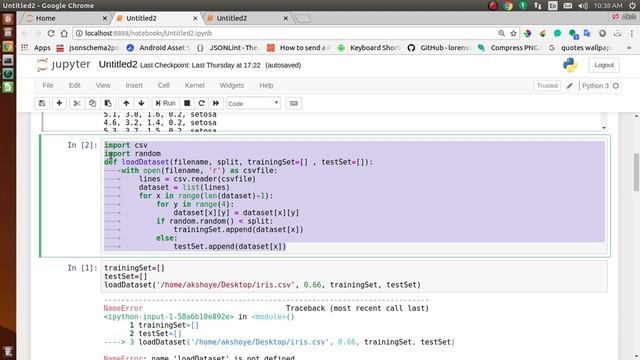Click the Python logo in notebook header
The height and width of the screenshot is (360, 640).
coord(570,65)
